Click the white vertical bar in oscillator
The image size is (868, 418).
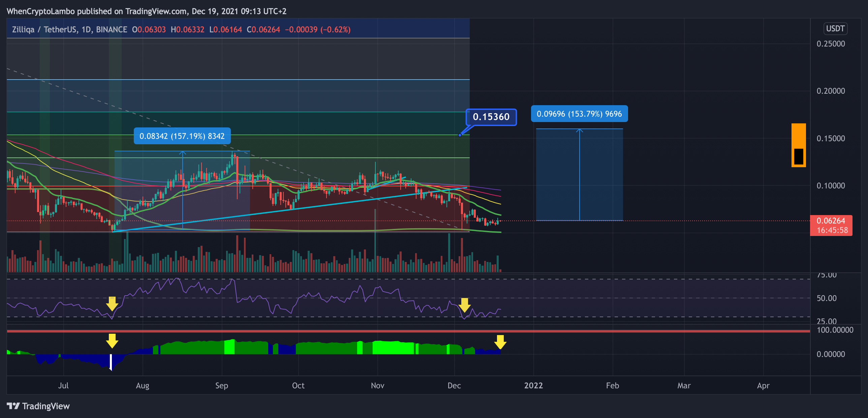tap(111, 362)
